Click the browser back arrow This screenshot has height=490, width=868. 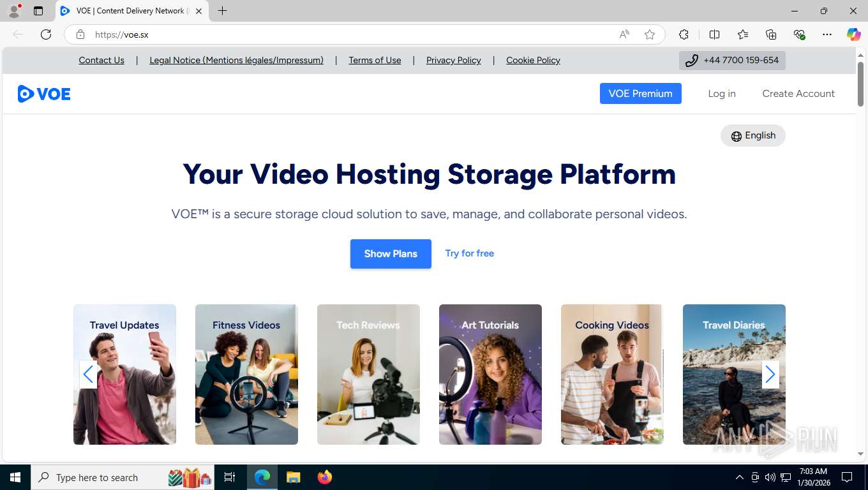(x=18, y=34)
